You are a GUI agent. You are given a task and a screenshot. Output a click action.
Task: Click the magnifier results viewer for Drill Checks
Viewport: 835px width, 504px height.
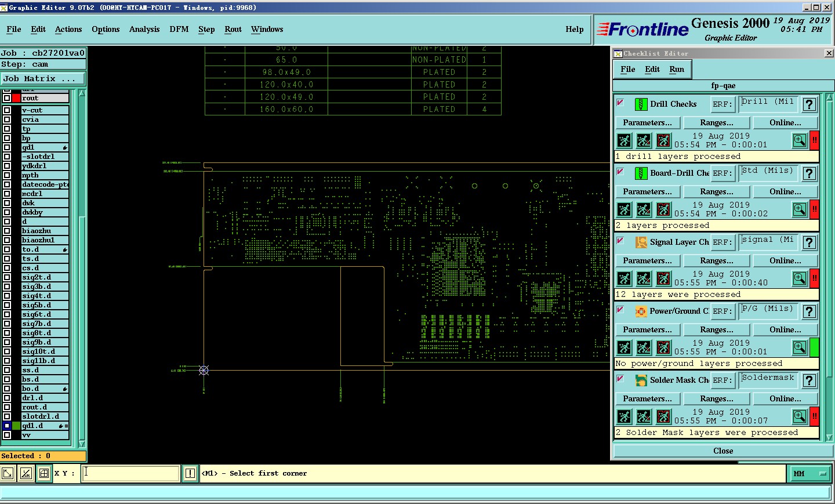(x=800, y=140)
